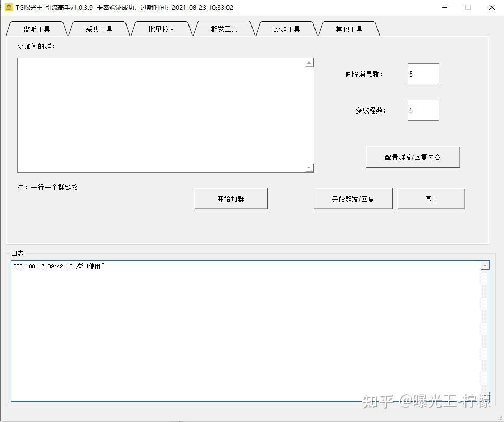
Task: Open the 采集工具 tab
Action: (x=99, y=29)
